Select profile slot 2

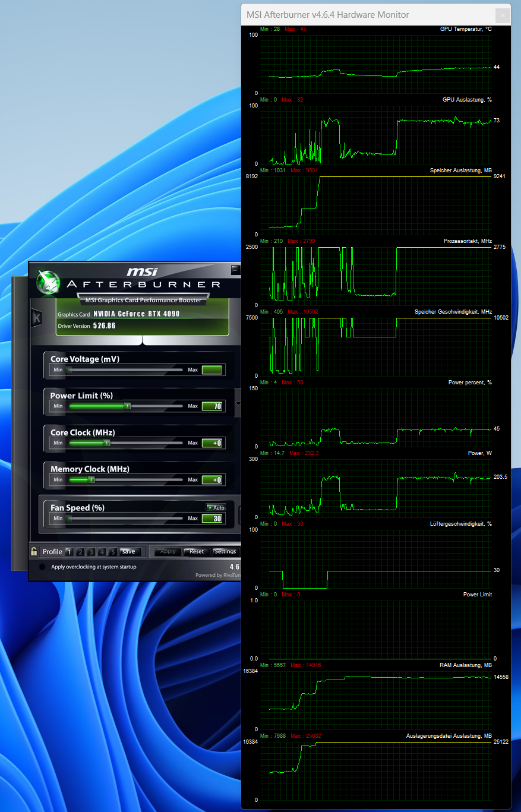80,551
